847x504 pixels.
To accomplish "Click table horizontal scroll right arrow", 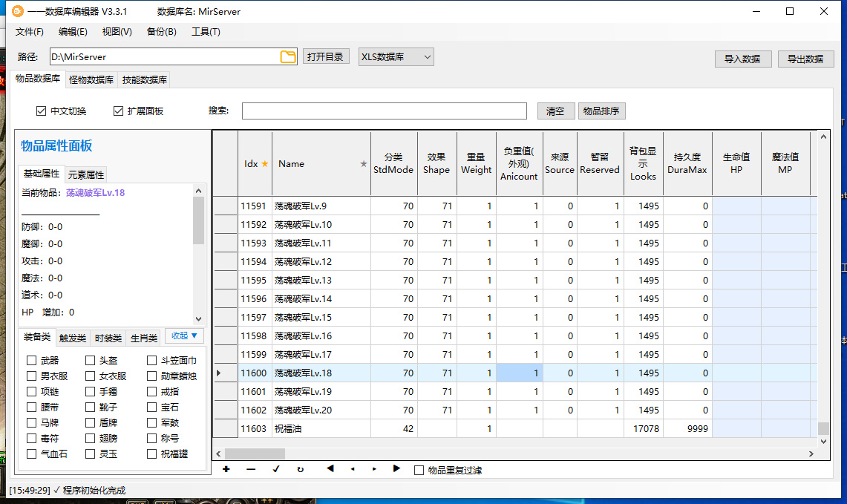I will click(x=811, y=454).
